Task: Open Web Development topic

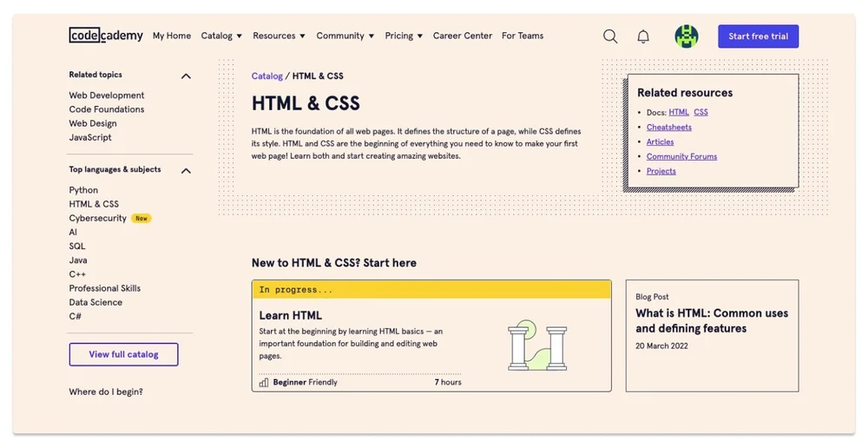Action: click(x=106, y=95)
